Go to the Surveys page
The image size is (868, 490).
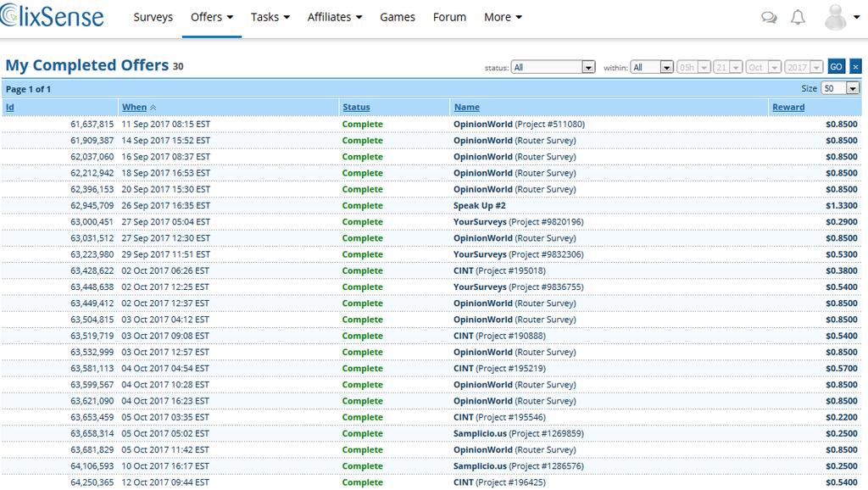pyautogui.click(x=153, y=17)
